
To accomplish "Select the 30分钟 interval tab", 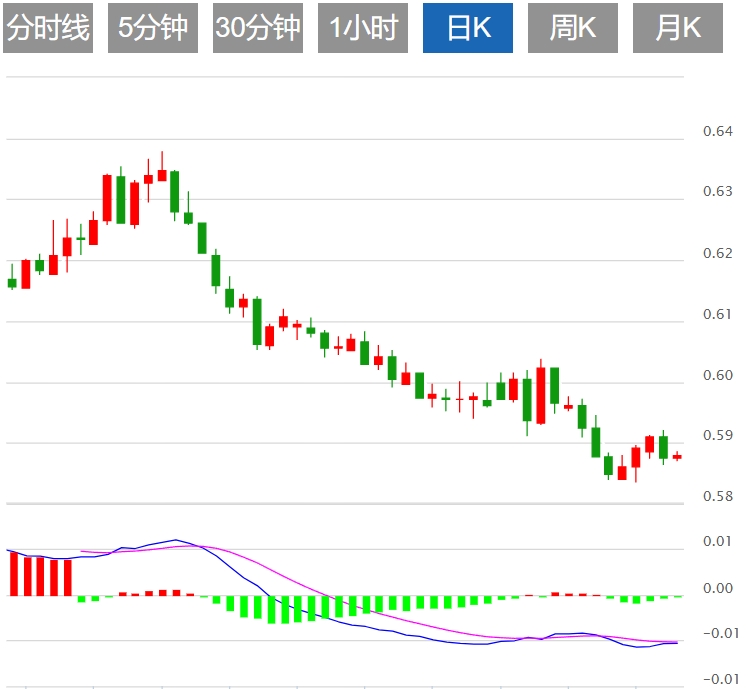I will coord(258,27).
